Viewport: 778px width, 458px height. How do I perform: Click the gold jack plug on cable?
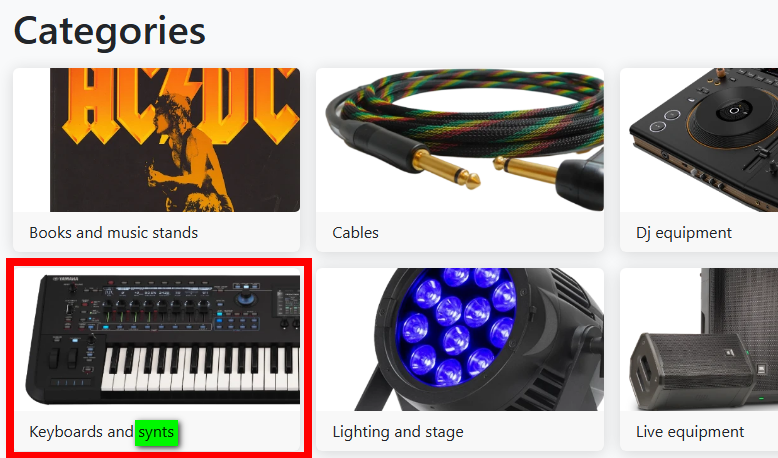(x=446, y=168)
